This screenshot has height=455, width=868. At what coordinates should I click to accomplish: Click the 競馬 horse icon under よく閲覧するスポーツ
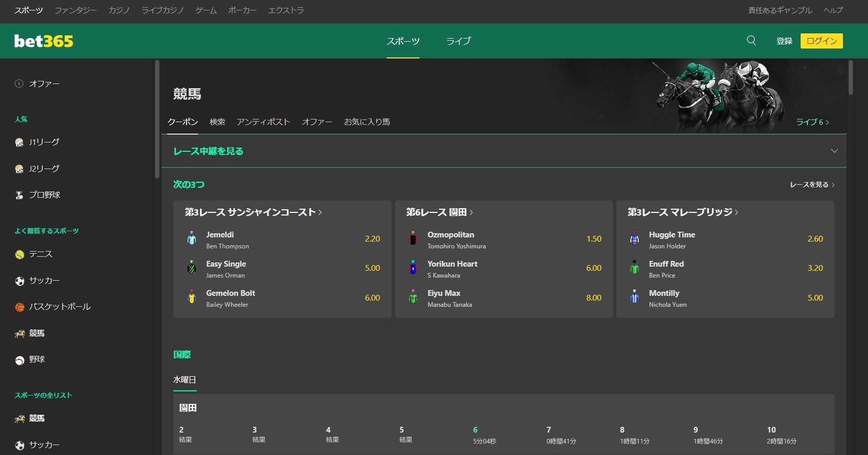(x=19, y=334)
